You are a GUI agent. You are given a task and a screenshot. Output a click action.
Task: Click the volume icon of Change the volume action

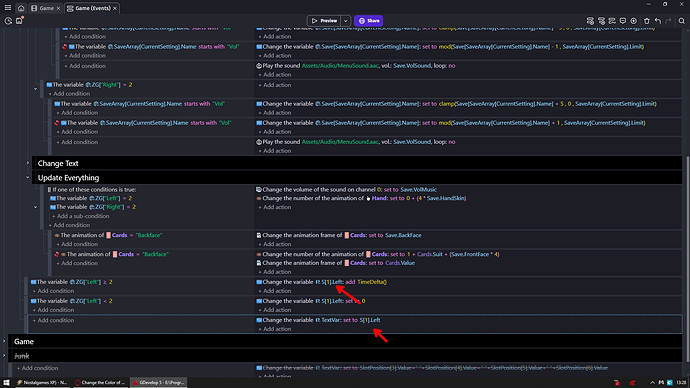pos(259,190)
